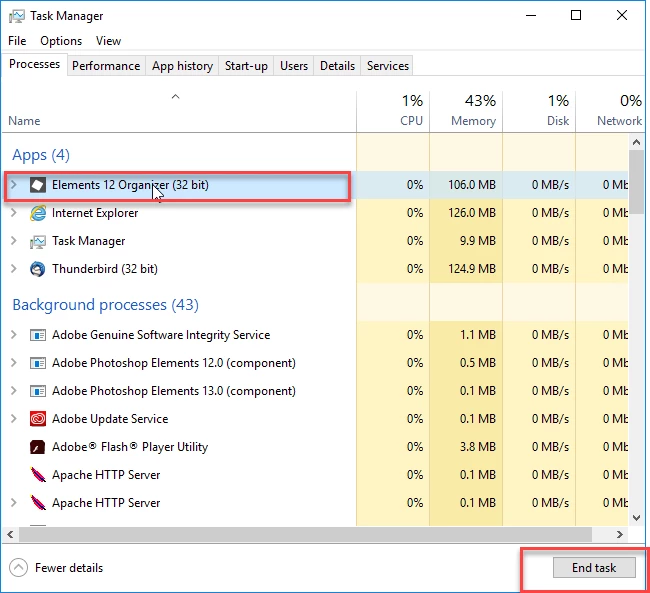Click the End task button
Viewport: 650px width, 593px height.
click(x=594, y=567)
